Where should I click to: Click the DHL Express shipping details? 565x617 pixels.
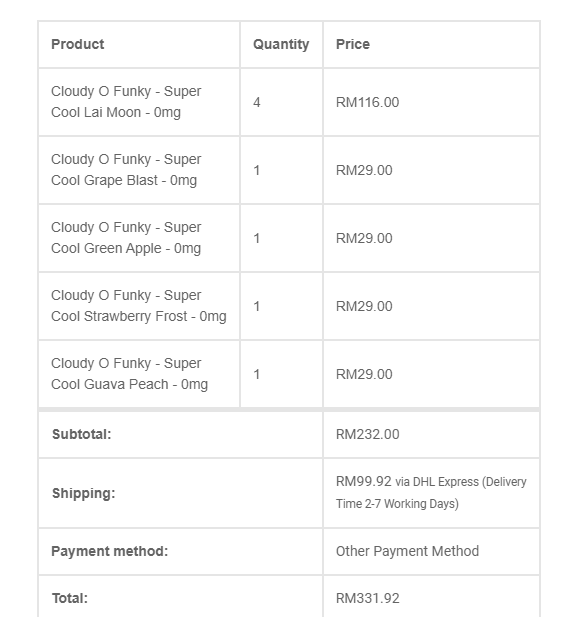(x=431, y=493)
